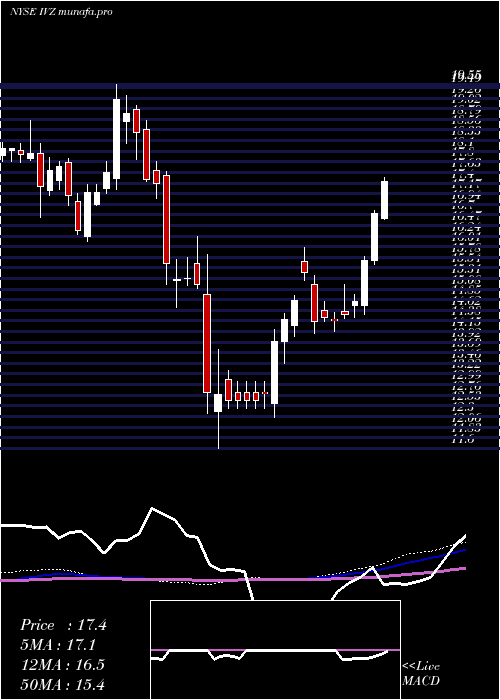Click the last white candlestick on the far right
This screenshot has width=500, height=700.
(x=384, y=198)
